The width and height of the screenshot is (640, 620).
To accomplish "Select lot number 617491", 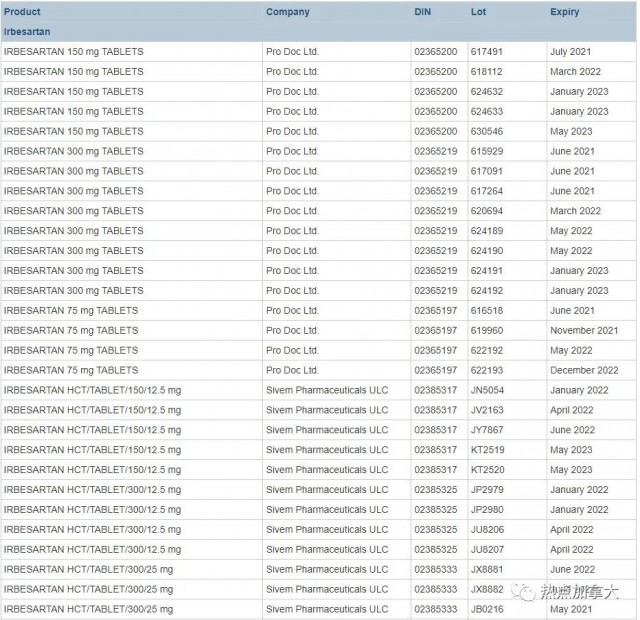I will pos(487,52).
